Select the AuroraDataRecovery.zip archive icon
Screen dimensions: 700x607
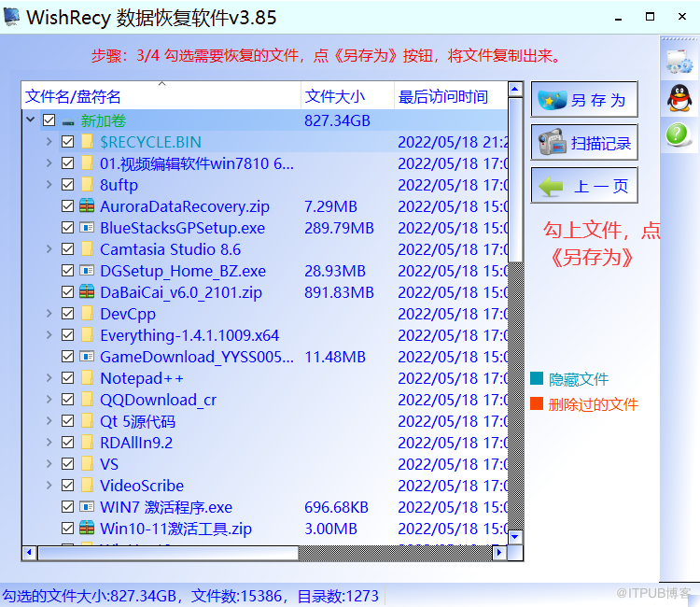point(87,205)
